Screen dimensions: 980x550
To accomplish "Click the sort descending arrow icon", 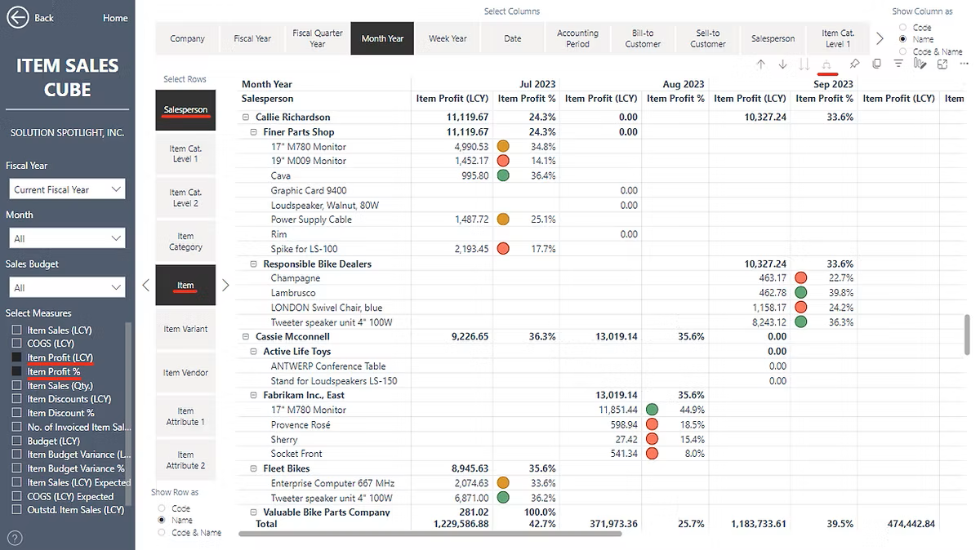I will [782, 64].
